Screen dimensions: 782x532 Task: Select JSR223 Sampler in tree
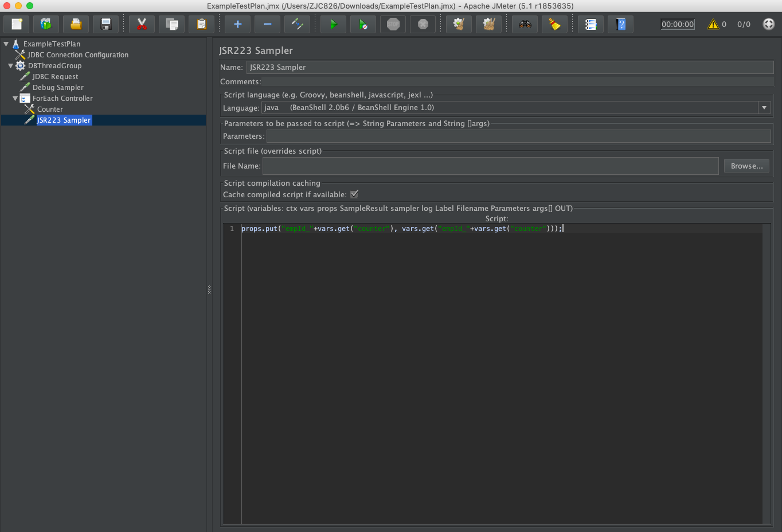[64, 120]
